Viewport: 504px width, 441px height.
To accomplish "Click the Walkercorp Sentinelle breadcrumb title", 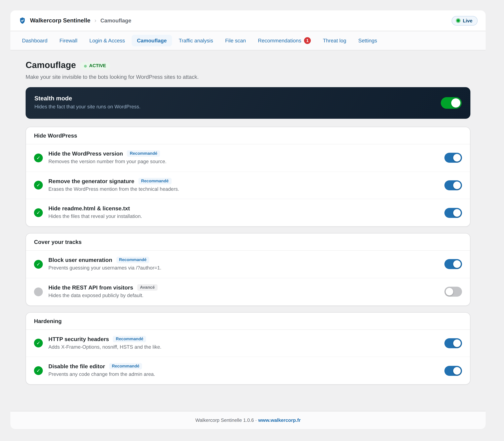I will [60, 20].
